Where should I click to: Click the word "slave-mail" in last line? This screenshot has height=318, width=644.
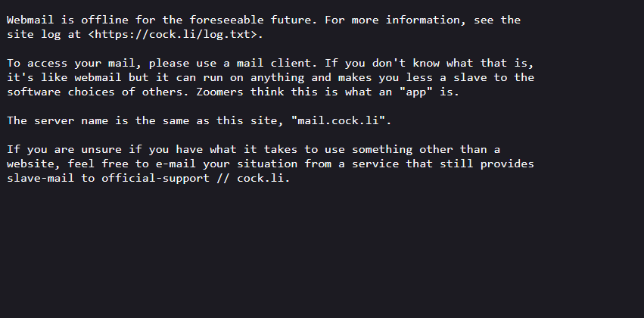click(41, 179)
